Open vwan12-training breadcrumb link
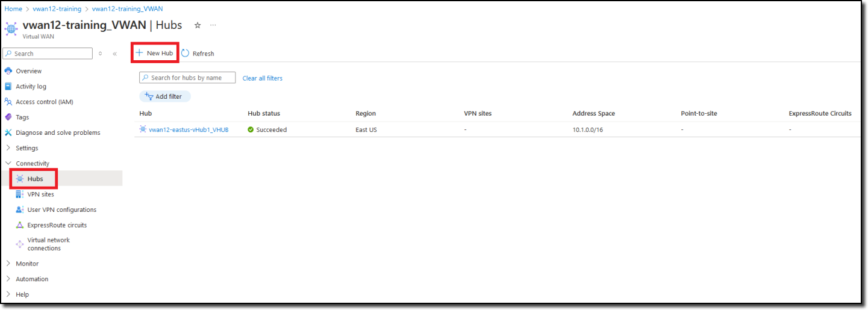This screenshot has width=868, height=310. 57,9
